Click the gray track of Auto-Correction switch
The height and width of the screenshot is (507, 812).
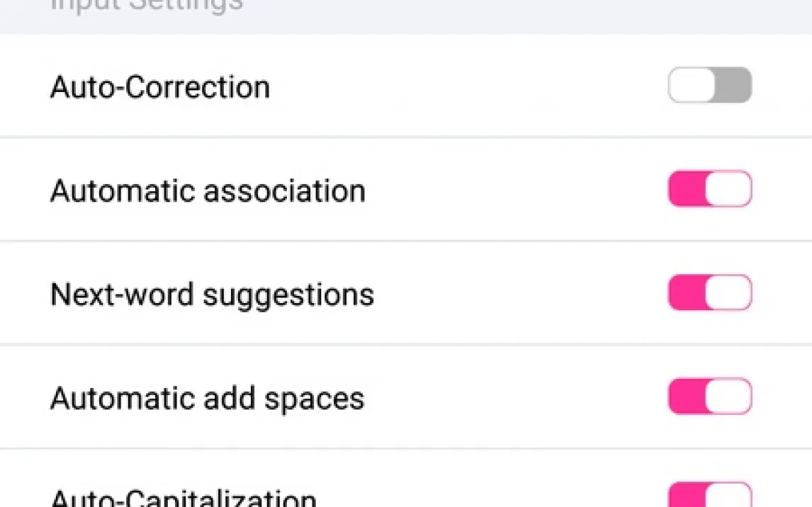pyautogui.click(x=733, y=86)
